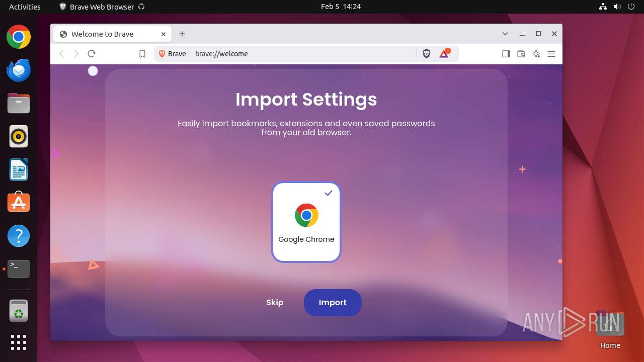Launch Thunderbird Mail from dock

(x=19, y=70)
